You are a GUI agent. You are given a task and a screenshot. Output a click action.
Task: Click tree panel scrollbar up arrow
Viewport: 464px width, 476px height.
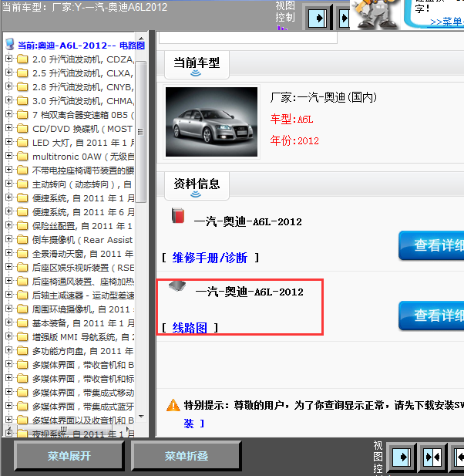141,39
